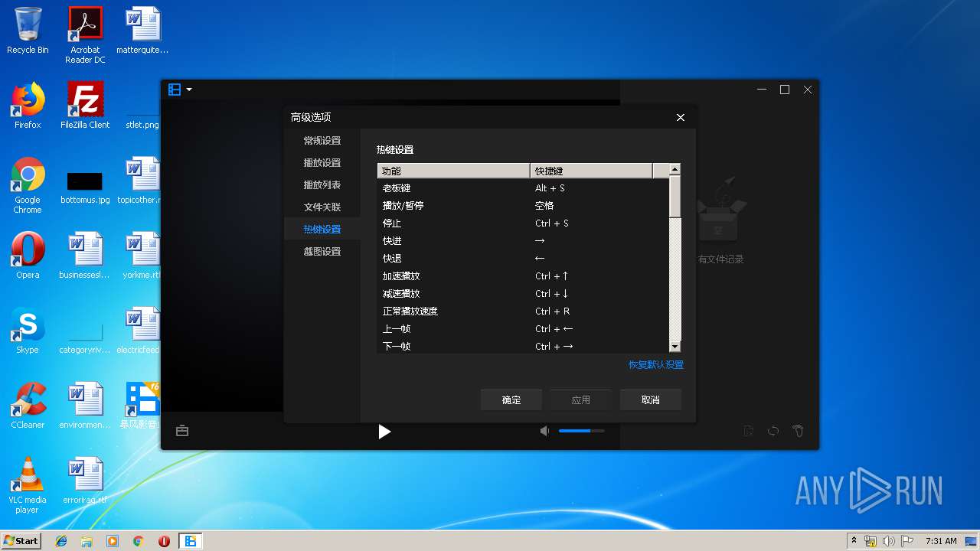Open Internet Explorer from taskbar

click(61, 541)
